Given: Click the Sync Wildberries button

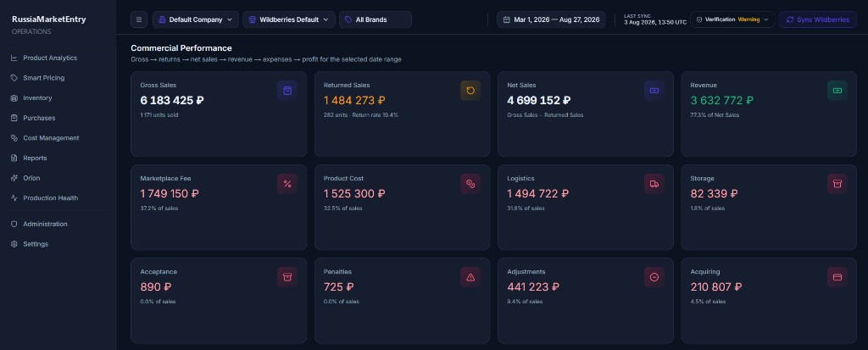Looking at the screenshot, I should pos(818,19).
